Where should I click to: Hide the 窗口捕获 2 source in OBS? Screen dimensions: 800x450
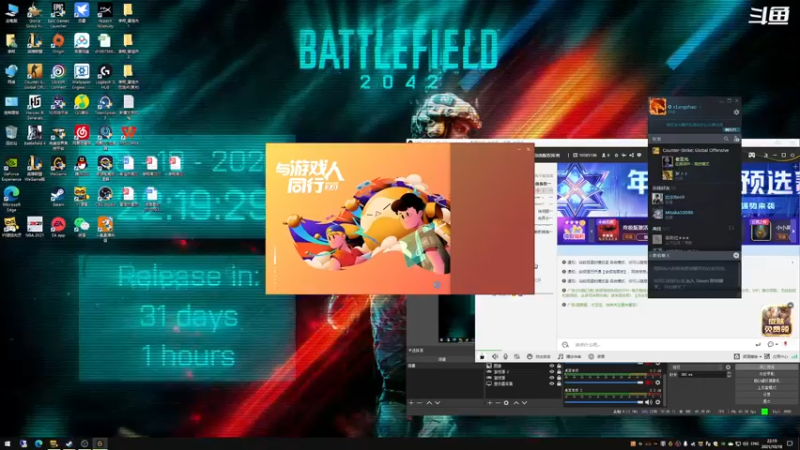coord(552,372)
